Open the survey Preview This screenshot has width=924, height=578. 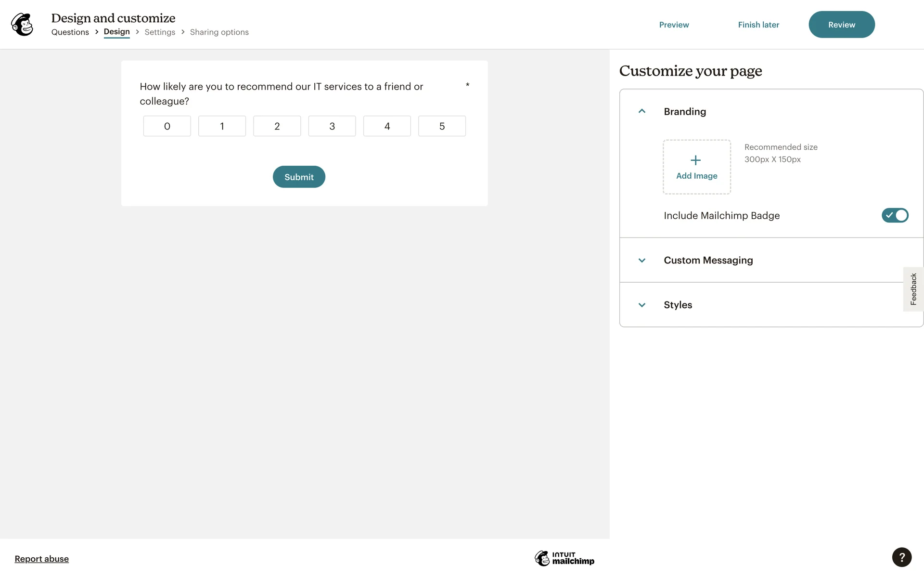pyautogui.click(x=674, y=25)
